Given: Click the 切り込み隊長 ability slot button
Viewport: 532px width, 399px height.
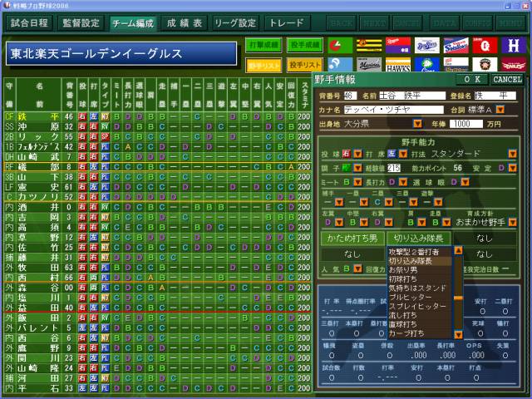Looking at the screenshot, I should [x=418, y=239].
